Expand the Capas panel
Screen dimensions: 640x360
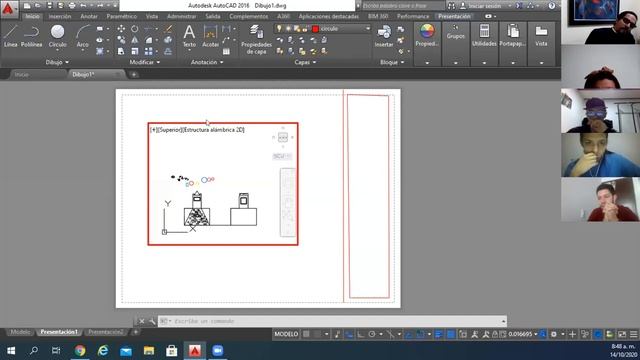pos(305,62)
